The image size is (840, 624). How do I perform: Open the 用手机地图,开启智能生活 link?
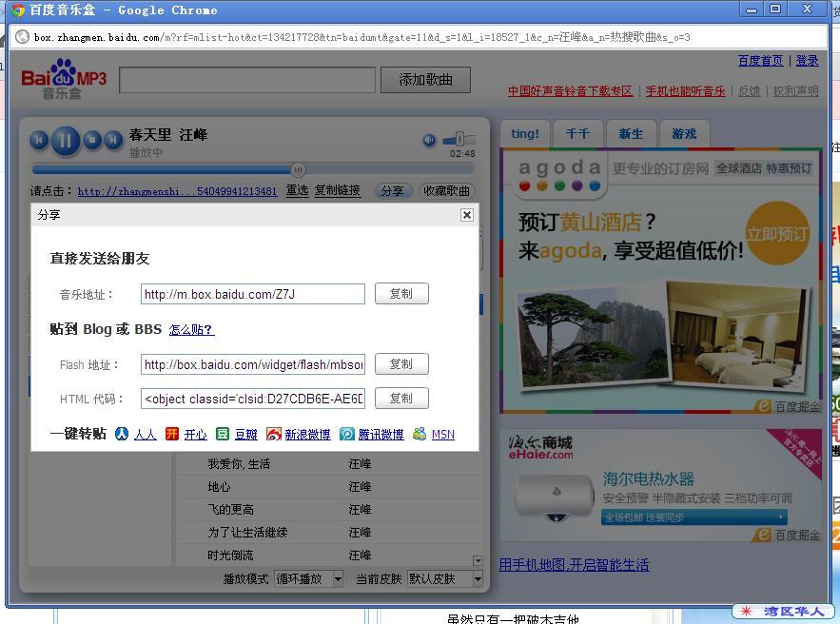(575, 564)
